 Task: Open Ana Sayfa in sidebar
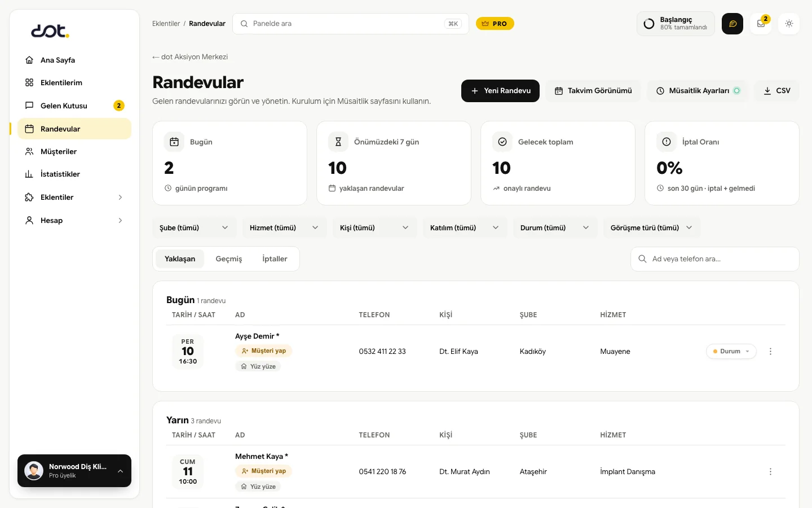tap(74, 60)
